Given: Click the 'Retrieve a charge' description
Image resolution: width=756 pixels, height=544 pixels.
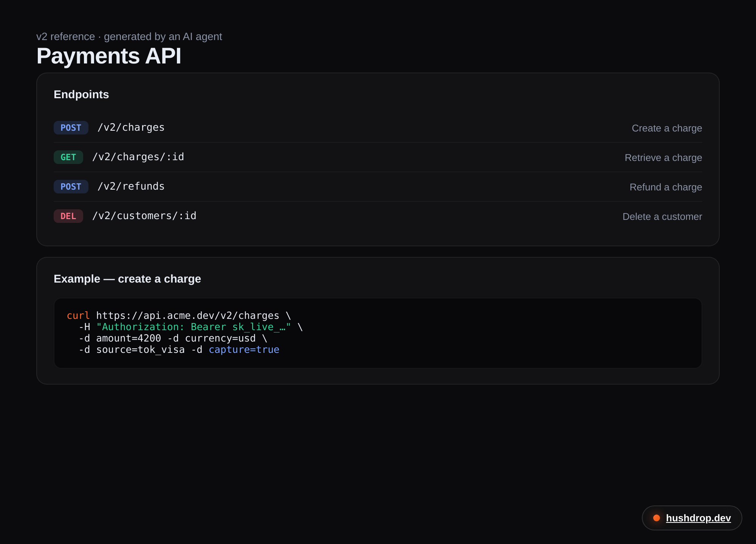Looking at the screenshot, I should pyautogui.click(x=663, y=158).
